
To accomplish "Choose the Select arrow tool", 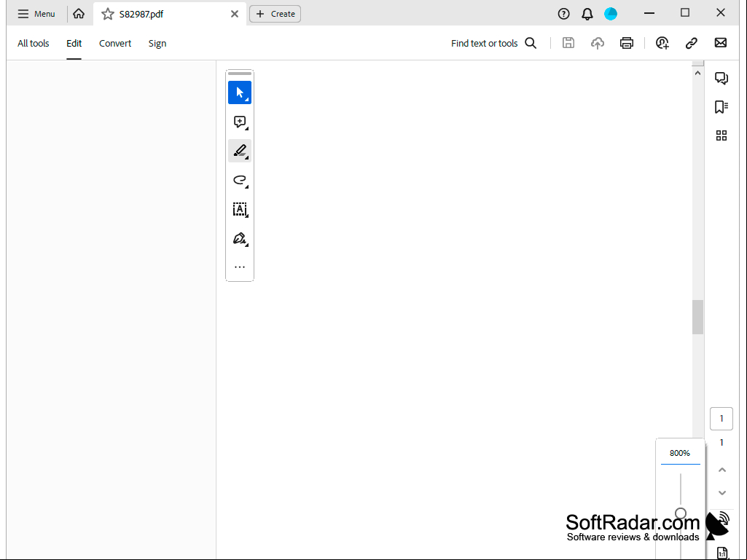I will click(240, 92).
